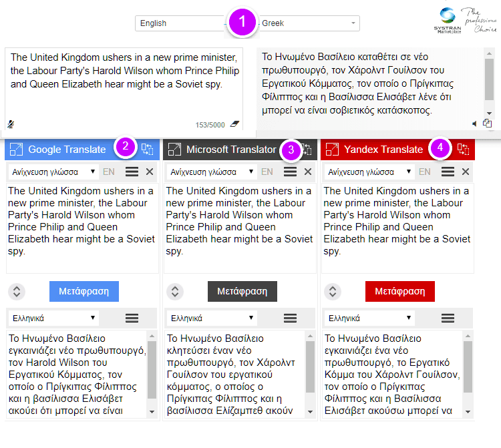Open Yandex output options hamburger menu
The width and height of the screenshot is (501, 448).
click(448, 318)
